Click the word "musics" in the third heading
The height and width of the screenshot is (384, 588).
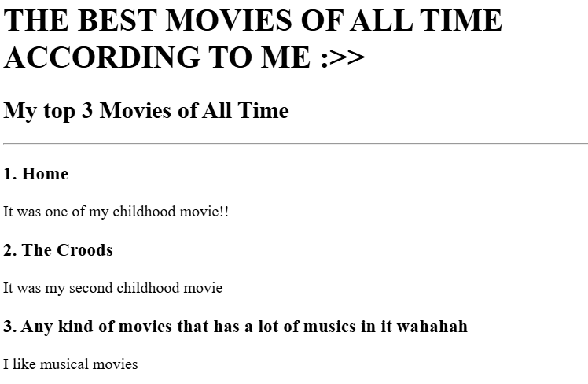[330, 327]
